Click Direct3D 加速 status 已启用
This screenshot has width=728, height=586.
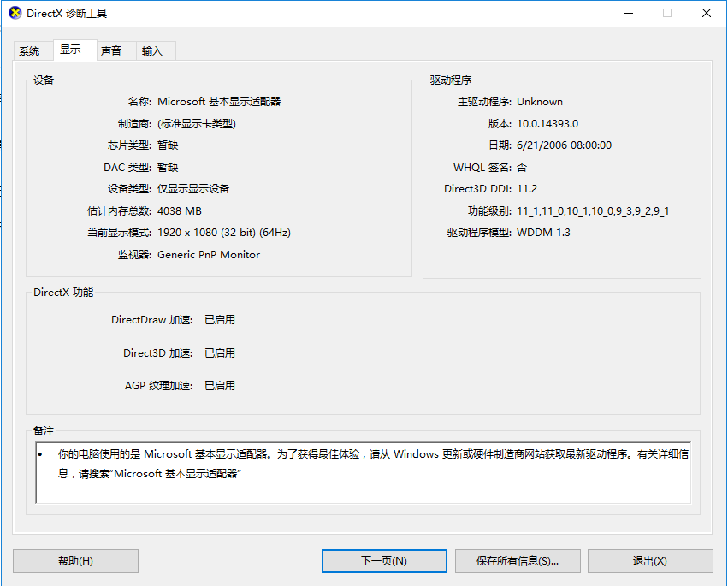pyautogui.click(x=220, y=353)
